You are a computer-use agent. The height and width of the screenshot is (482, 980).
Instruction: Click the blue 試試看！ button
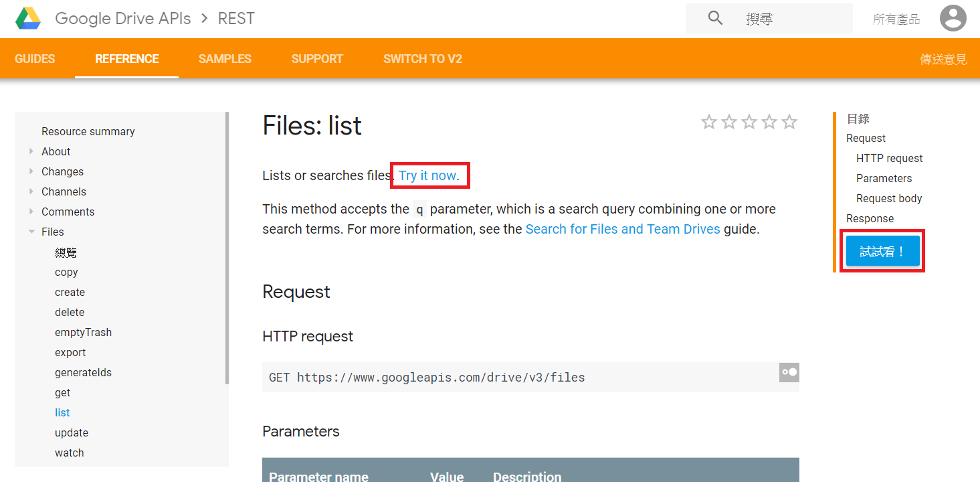883,251
